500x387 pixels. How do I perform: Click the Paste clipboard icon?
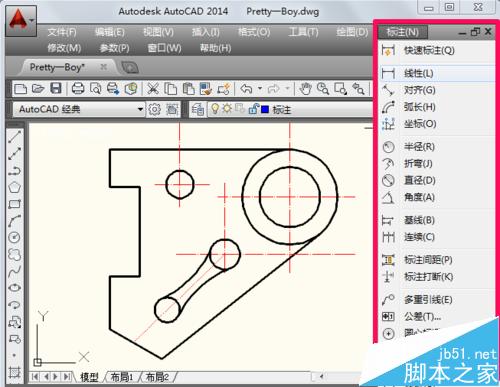coord(188,89)
